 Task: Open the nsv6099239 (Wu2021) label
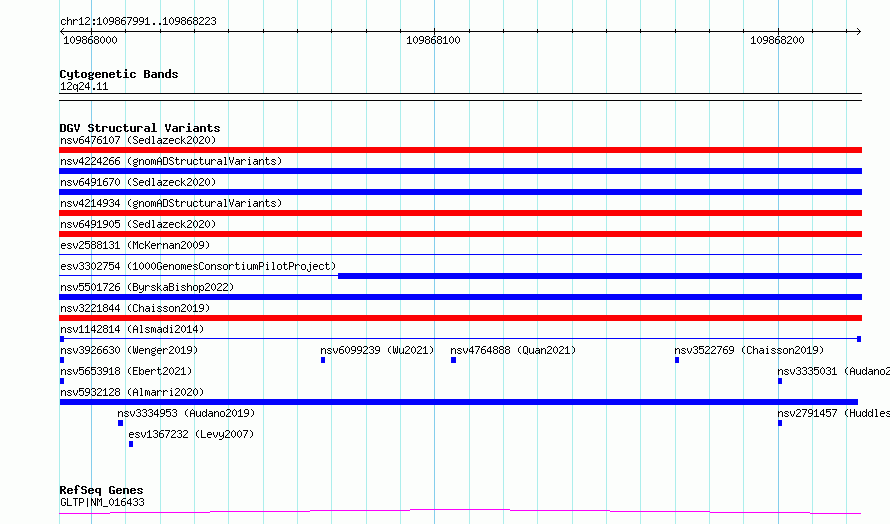click(377, 350)
